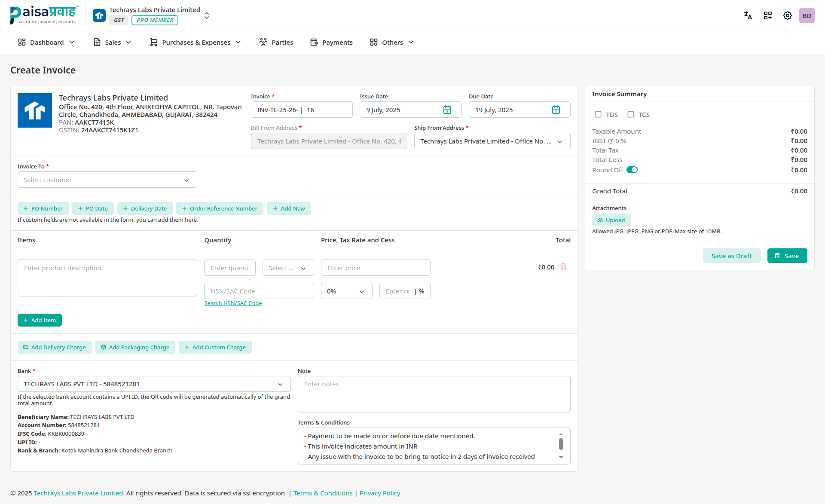Click the Add Item button
825x504 pixels.
pos(40,320)
